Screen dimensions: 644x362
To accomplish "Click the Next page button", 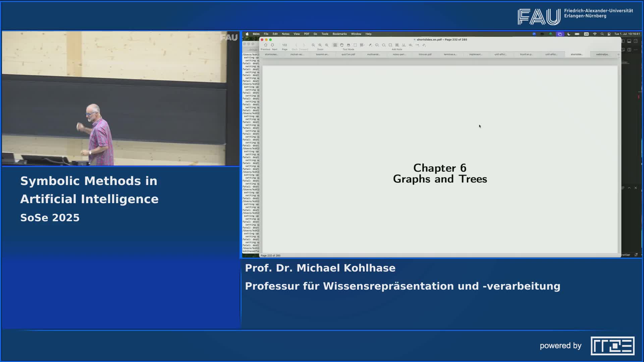I will (272, 45).
